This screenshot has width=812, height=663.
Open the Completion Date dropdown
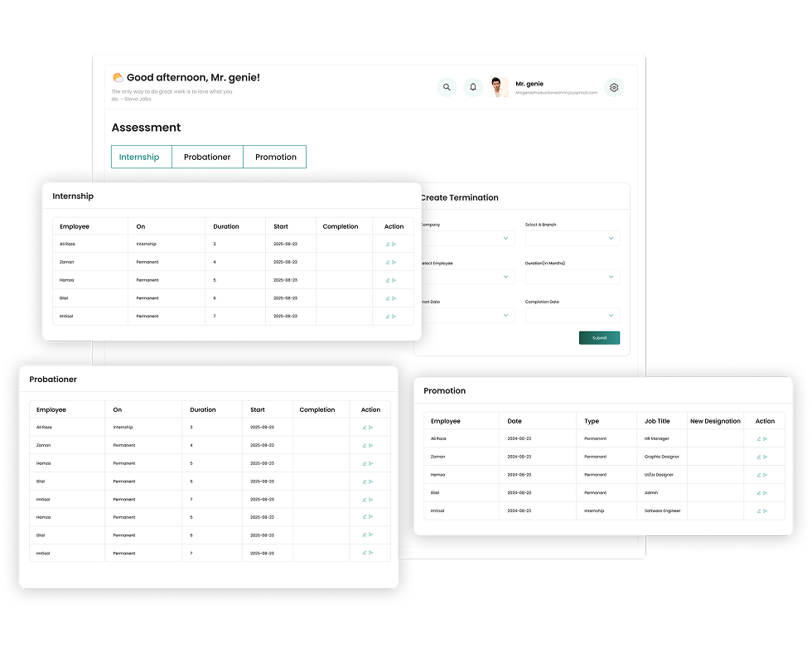point(573,316)
